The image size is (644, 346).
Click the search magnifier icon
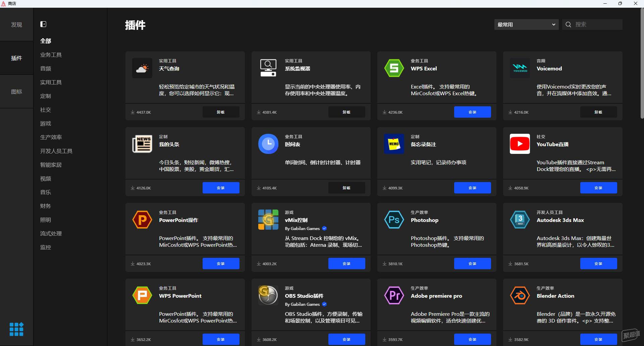(568, 24)
